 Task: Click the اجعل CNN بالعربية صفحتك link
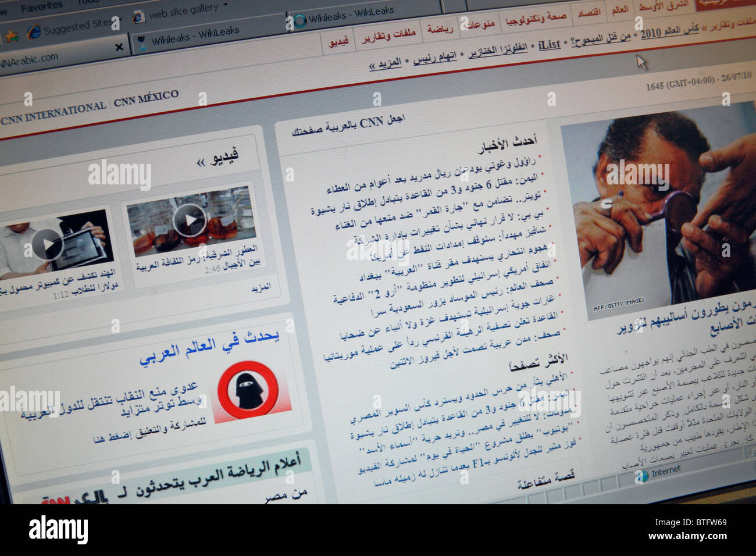(x=348, y=126)
